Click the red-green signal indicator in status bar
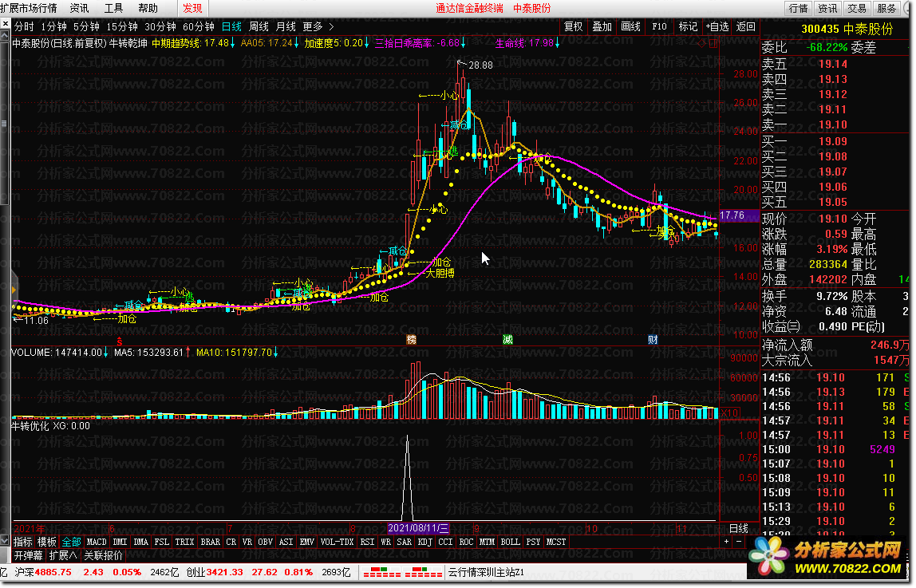Screen dimensions: 916x588 coord(402,572)
